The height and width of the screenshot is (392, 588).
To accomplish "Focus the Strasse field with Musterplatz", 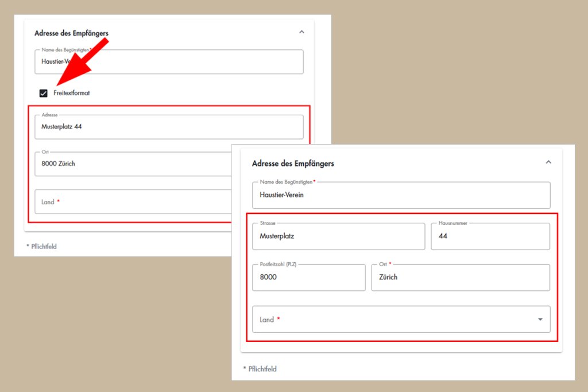I will tap(338, 236).
